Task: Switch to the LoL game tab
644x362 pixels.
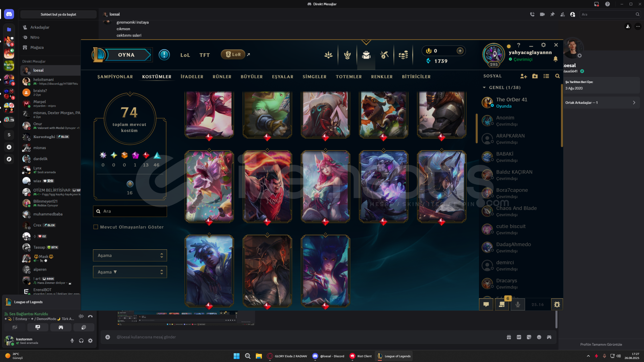Action: [185, 55]
